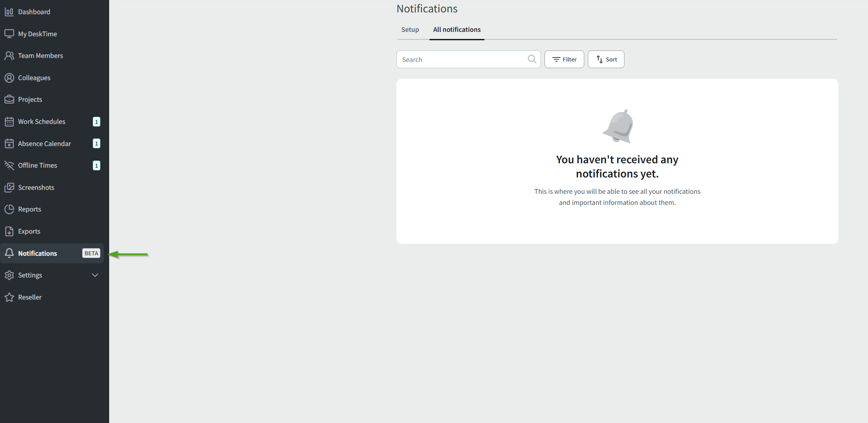Click the Reseller star icon
The height and width of the screenshot is (423, 868).
click(x=9, y=297)
